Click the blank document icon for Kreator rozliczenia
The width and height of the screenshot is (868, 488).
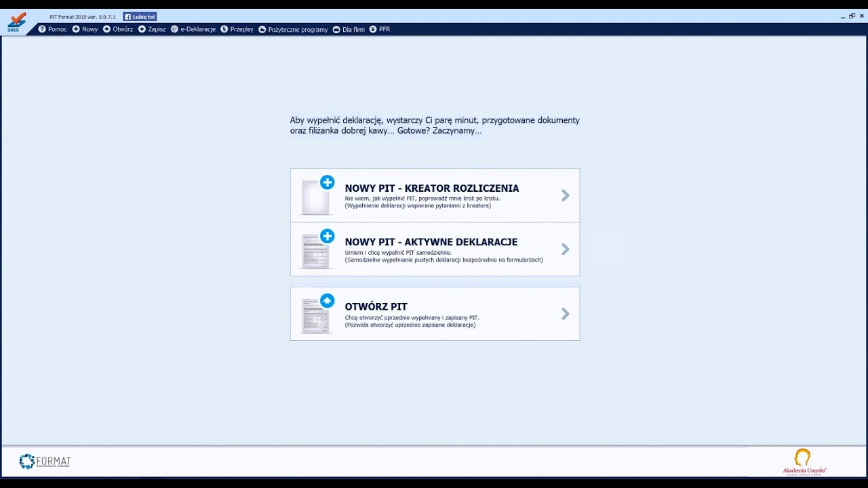(x=317, y=195)
